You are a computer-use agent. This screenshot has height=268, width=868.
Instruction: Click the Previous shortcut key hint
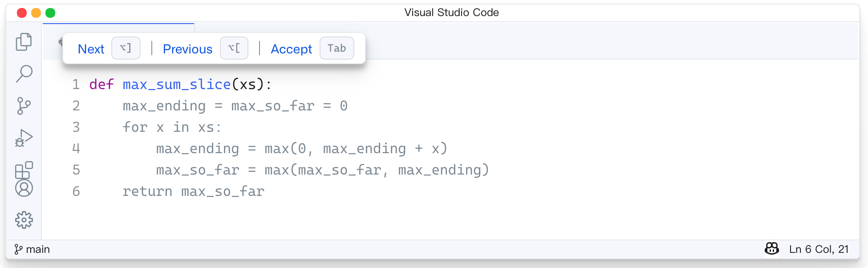(234, 48)
